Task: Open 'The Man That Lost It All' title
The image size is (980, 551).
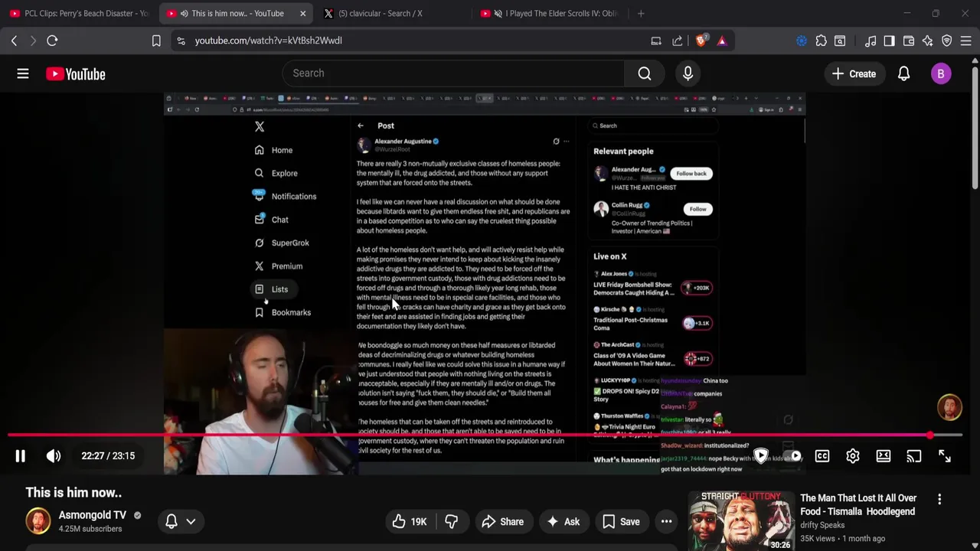Action: point(858,504)
